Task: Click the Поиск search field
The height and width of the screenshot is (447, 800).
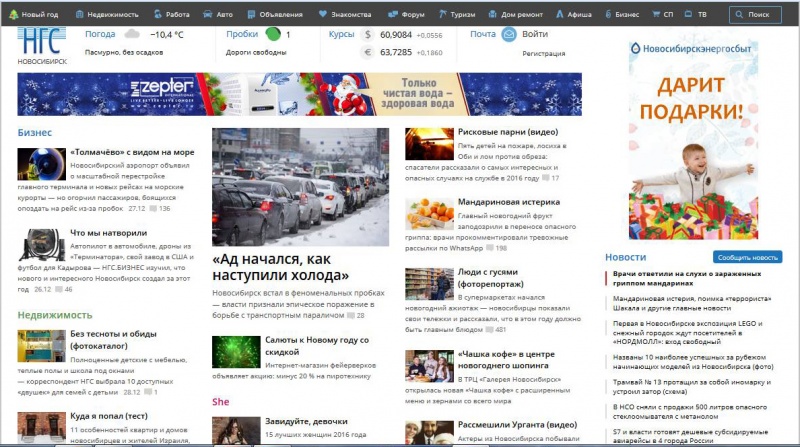Action: tap(761, 15)
